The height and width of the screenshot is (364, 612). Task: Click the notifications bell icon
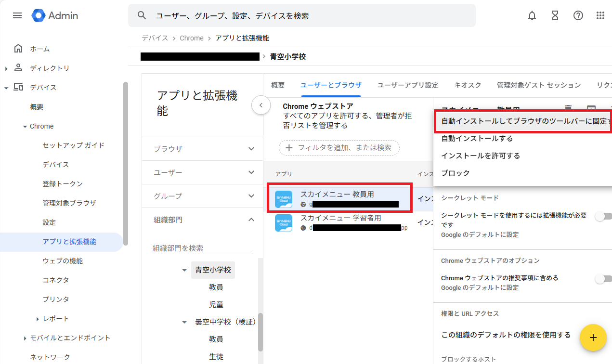(x=532, y=15)
